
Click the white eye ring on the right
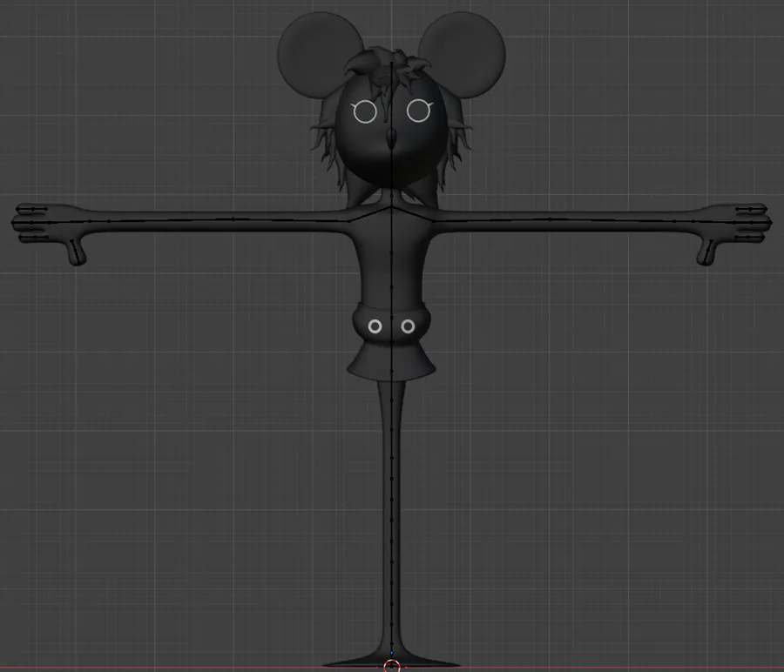[x=418, y=111]
